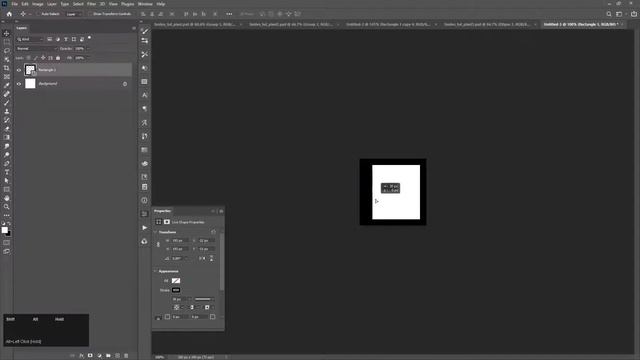Collapse the Transform section
Image resolution: width=640 pixels, height=360 pixels.
coord(156,232)
